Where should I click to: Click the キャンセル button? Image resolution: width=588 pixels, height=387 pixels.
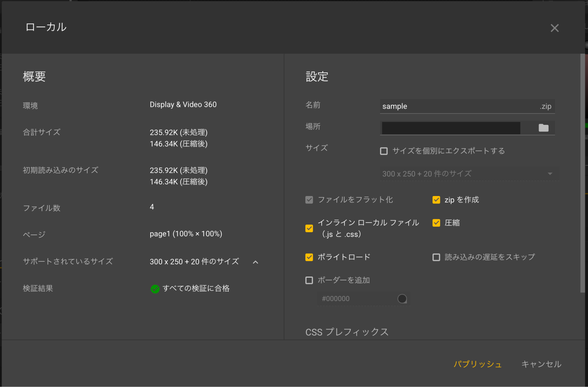coord(541,364)
